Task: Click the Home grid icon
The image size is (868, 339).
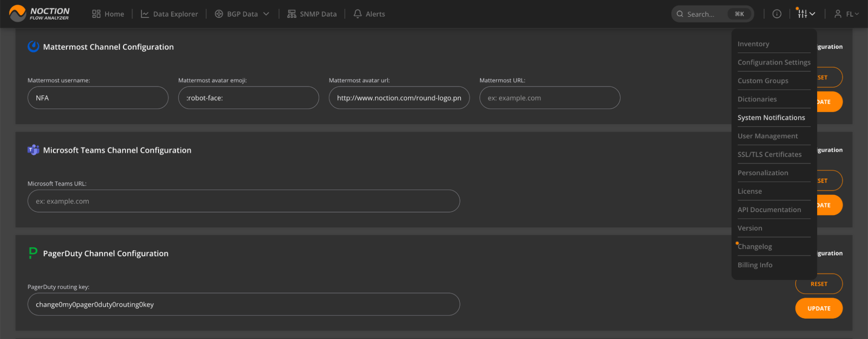Action: (x=96, y=14)
